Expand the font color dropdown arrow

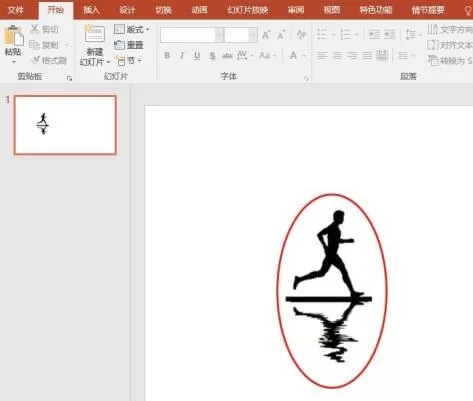(x=304, y=56)
